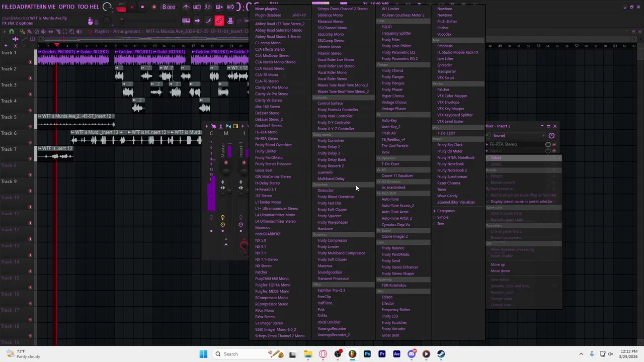Click the pink playhead marker on timeline
The image size is (644, 362).
tap(56, 46)
